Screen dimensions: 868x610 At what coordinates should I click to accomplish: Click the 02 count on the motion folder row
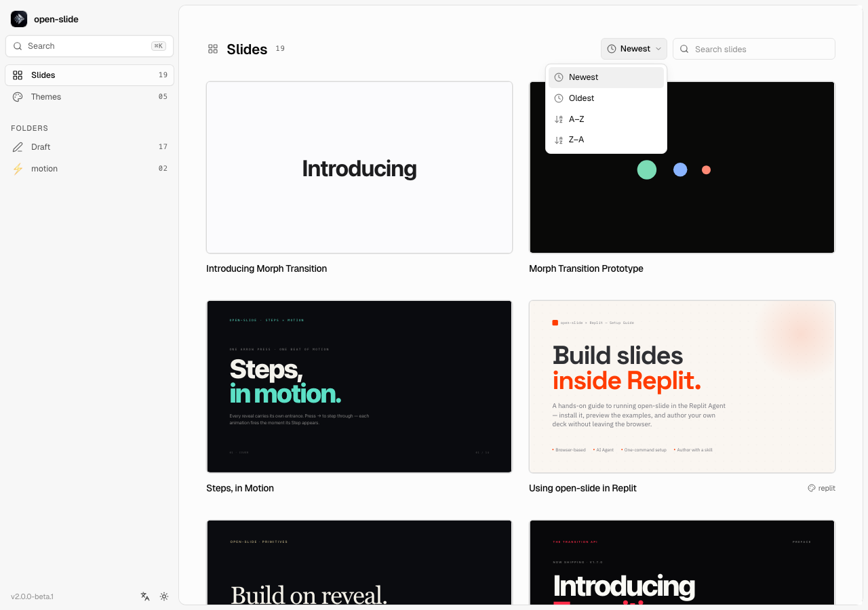click(163, 169)
